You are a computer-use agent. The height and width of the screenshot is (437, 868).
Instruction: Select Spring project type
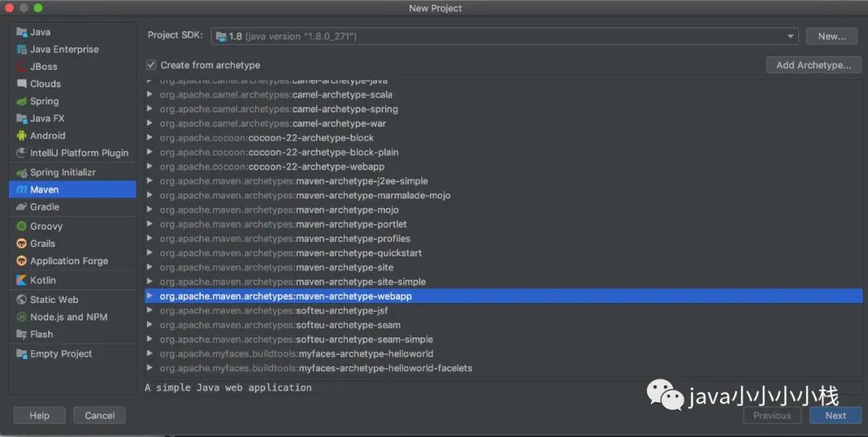point(72,101)
